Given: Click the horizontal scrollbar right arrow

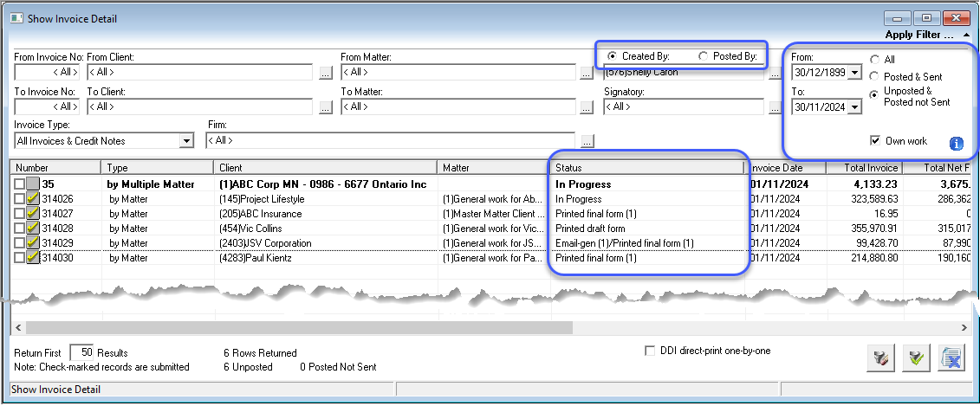Looking at the screenshot, I should click(964, 327).
